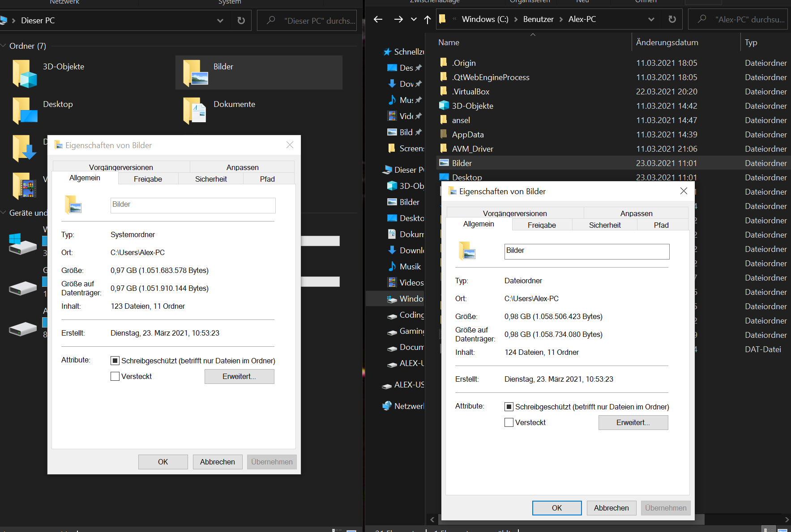Viewport: 791px width, 532px height.
Task: Toggle Schreibgeschützt checkbox in right properties dialog
Action: click(x=509, y=407)
